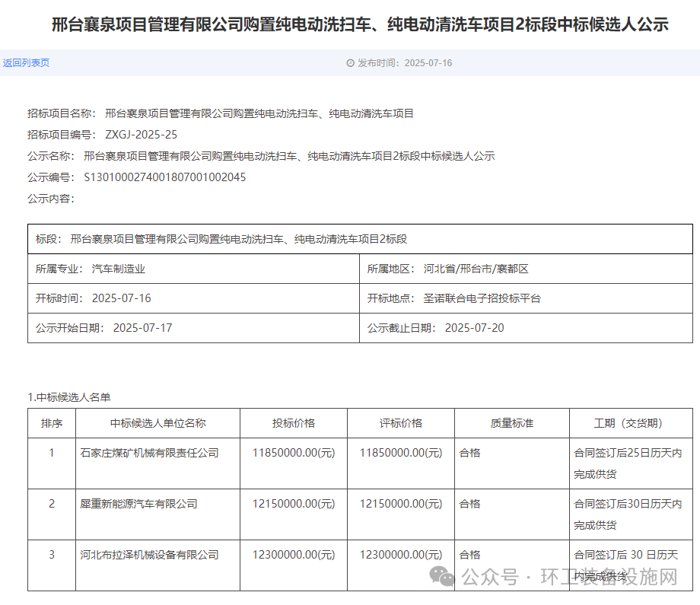Screen dimensions: 700x605
Task: Click 合格 in the rank 2 row
Action: 469,504
